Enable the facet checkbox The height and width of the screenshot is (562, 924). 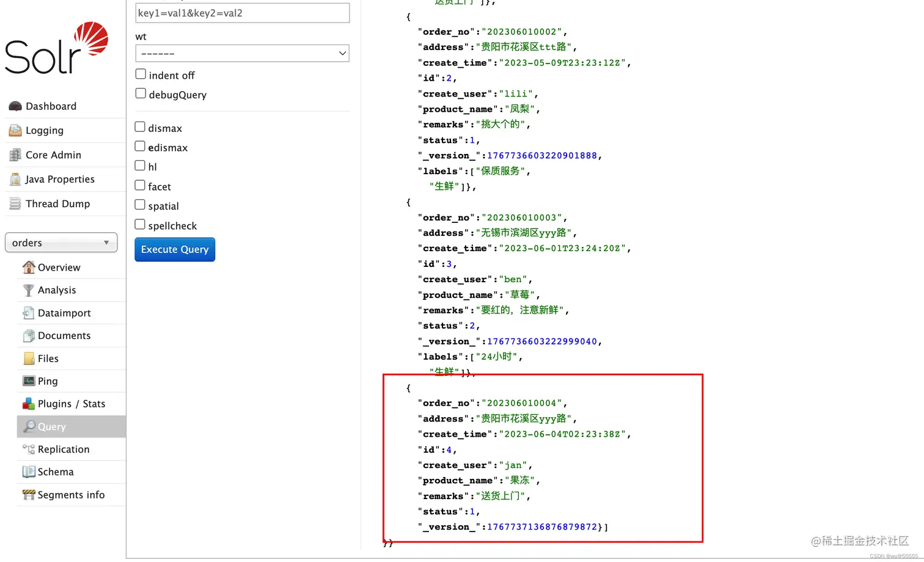click(x=140, y=185)
